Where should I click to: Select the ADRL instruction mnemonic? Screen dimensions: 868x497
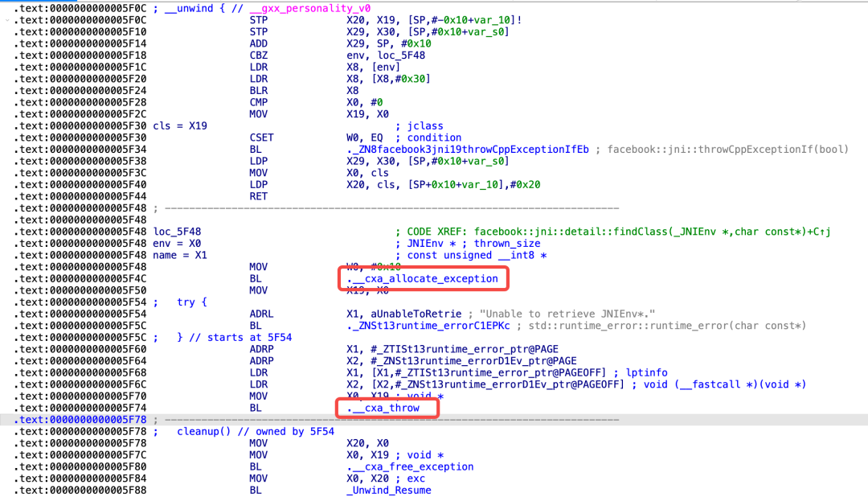tap(261, 314)
